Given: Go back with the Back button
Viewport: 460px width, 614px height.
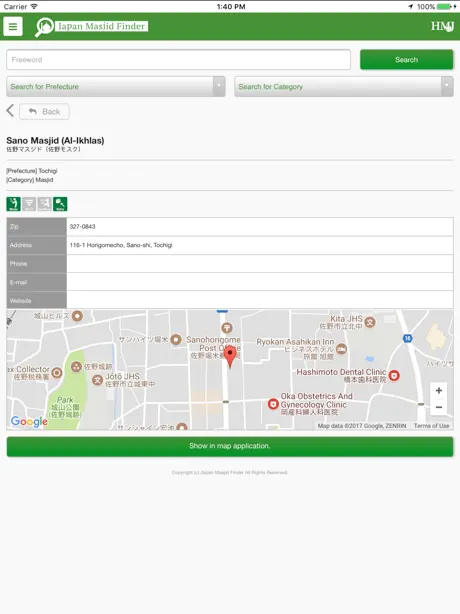Looking at the screenshot, I should pyautogui.click(x=44, y=112).
